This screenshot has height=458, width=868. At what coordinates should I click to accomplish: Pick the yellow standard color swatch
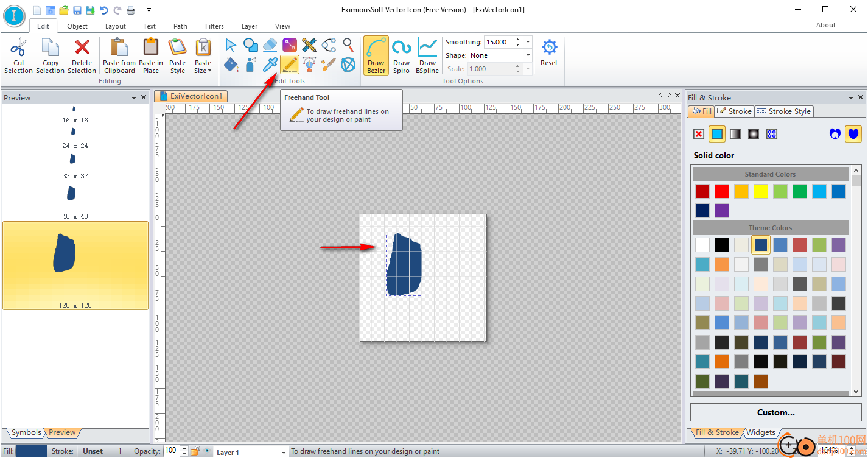point(761,191)
